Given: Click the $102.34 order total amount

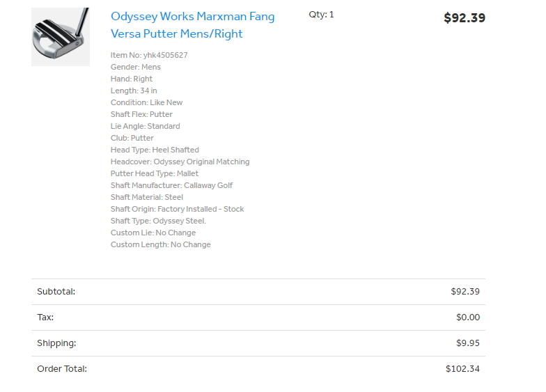Looking at the screenshot, I should coord(462,369).
